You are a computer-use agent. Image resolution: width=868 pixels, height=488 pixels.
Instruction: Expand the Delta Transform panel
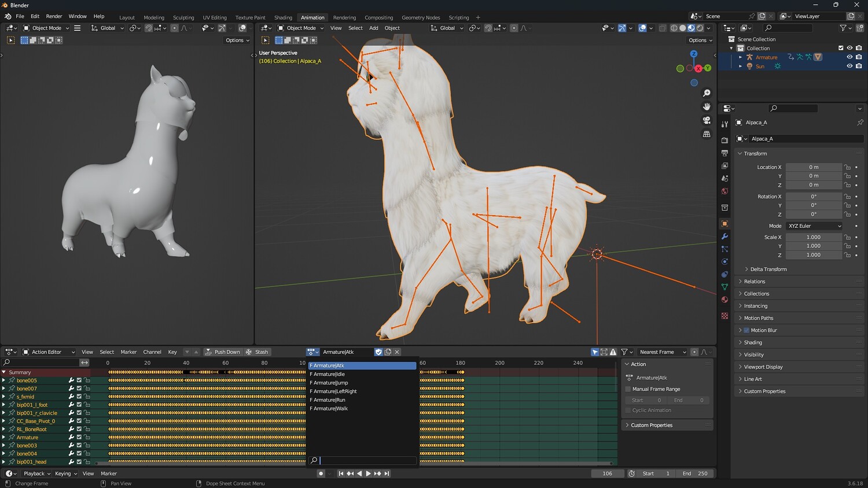tap(768, 269)
